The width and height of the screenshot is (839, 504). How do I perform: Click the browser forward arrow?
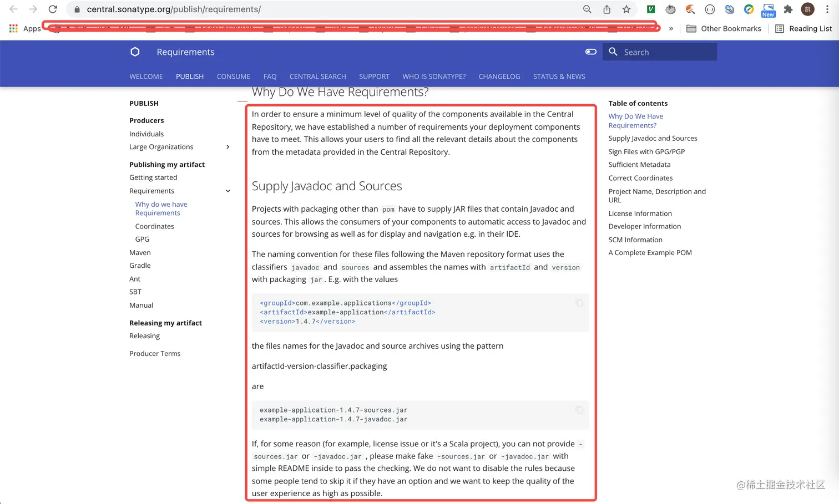[33, 9]
